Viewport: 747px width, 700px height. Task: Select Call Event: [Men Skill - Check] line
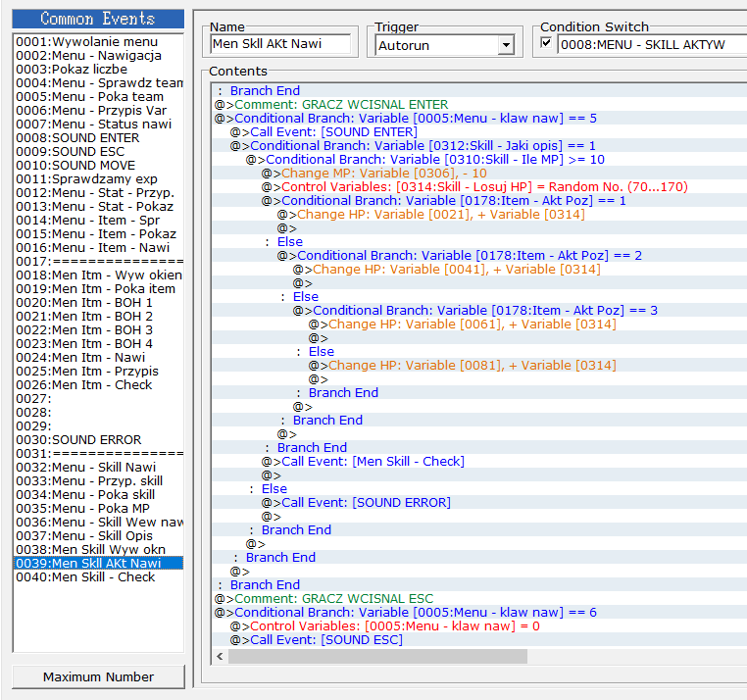click(479, 461)
